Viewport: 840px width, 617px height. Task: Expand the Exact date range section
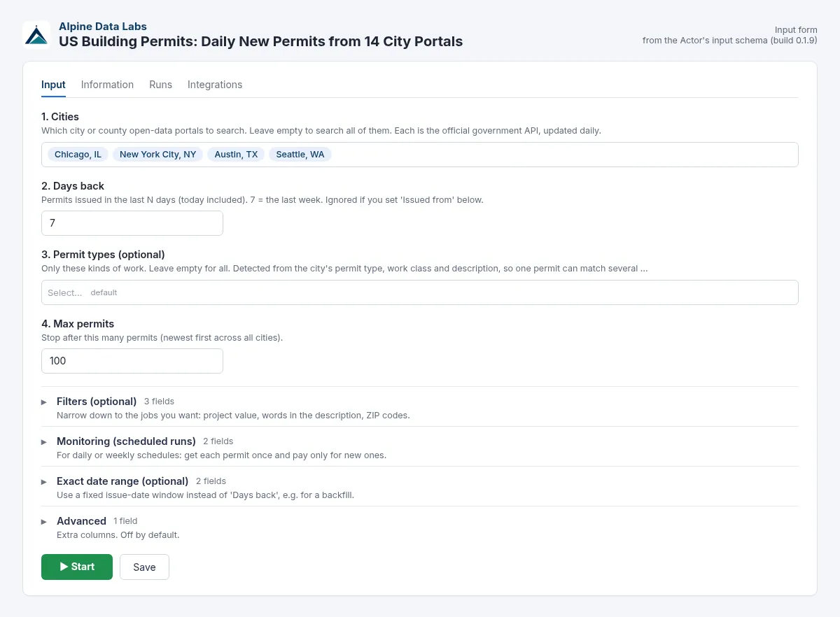[x=420, y=487]
